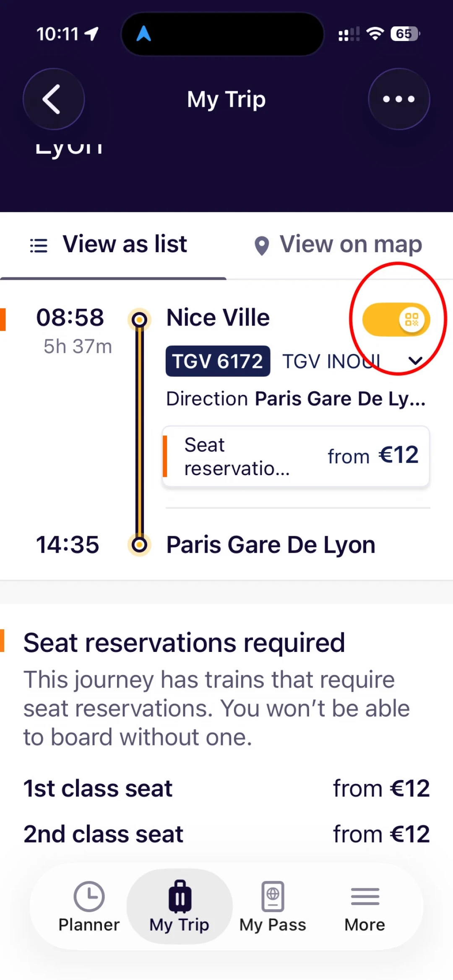Image resolution: width=453 pixels, height=980 pixels.
Task: Open Seat reservation from €12 card
Action: (x=296, y=456)
